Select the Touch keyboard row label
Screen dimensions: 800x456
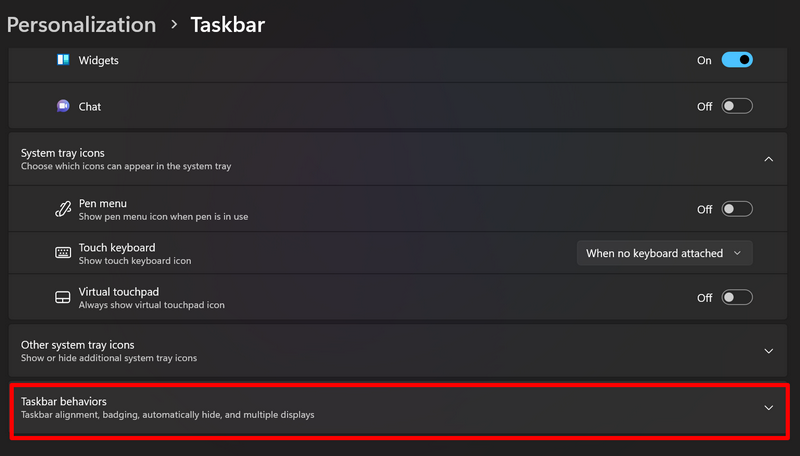pos(117,247)
